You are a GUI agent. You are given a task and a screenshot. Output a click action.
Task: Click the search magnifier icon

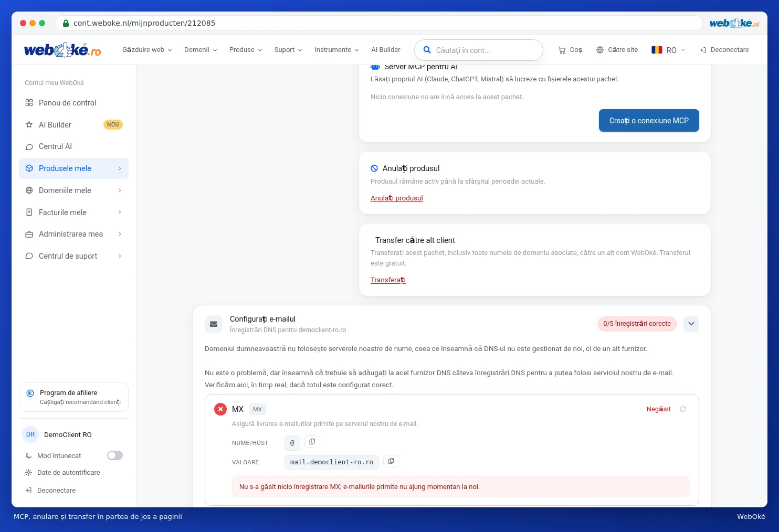(x=427, y=50)
